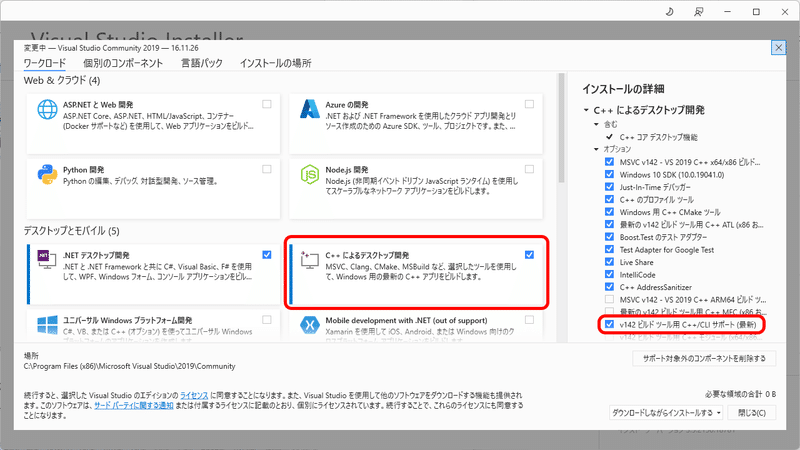Open the ダウンロードしながらインストールする dropdown

(666, 413)
